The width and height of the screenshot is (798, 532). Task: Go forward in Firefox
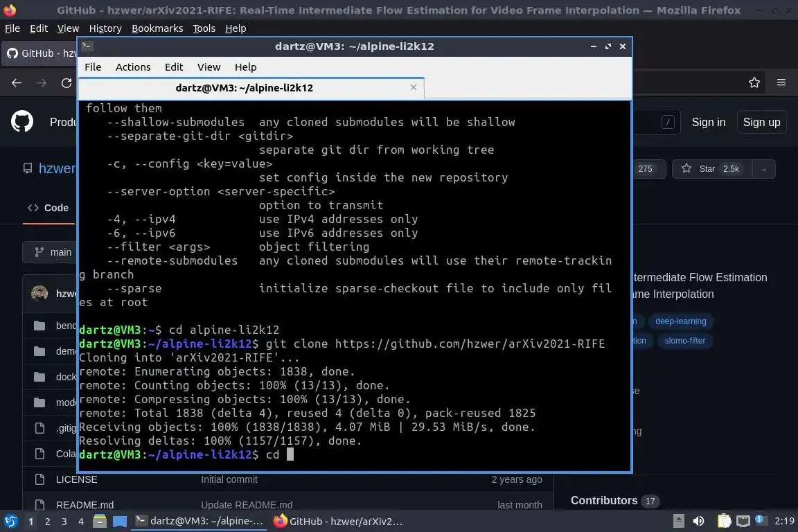click(42, 83)
